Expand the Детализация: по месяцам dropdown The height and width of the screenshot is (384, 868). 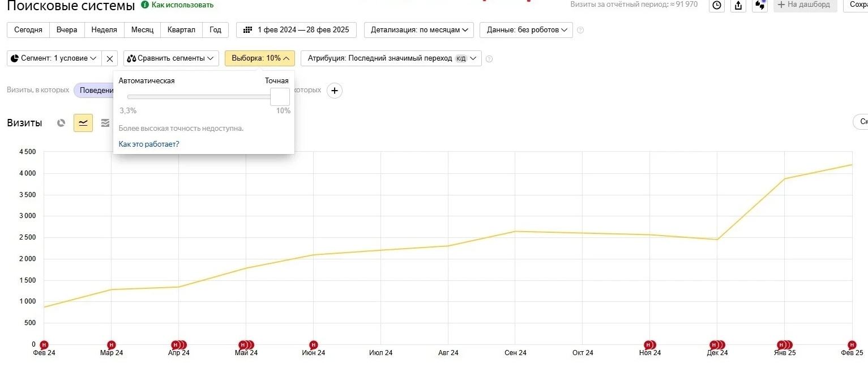click(x=419, y=30)
